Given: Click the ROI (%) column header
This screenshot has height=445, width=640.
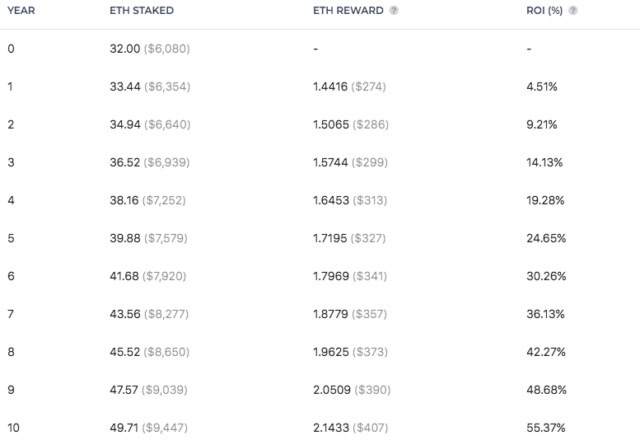Looking at the screenshot, I should [x=544, y=11].
